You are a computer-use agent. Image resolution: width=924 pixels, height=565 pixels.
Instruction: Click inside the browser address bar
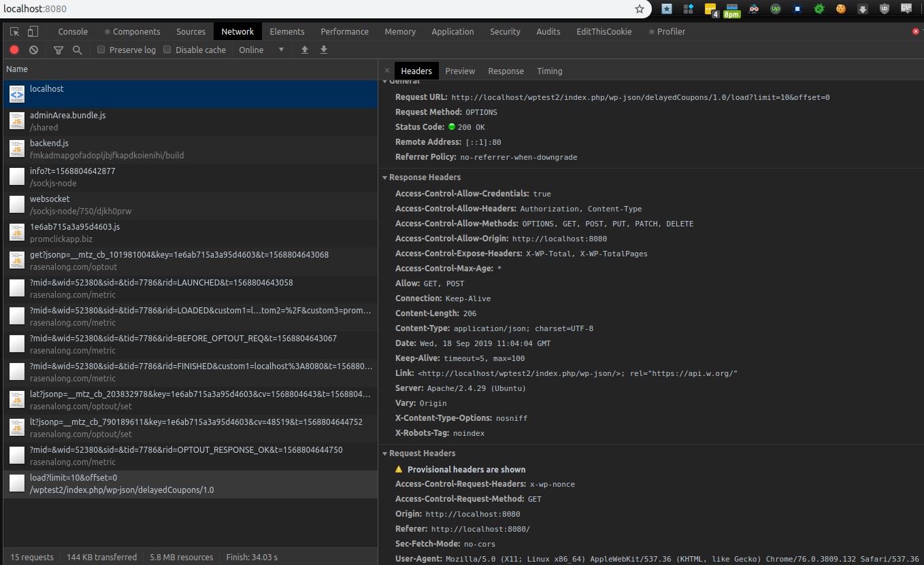click(x=272, y=10)
